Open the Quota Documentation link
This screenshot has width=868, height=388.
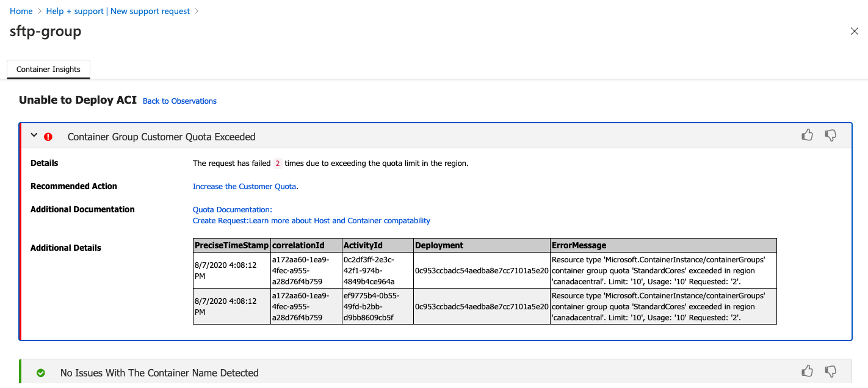[x=232, y=209]
